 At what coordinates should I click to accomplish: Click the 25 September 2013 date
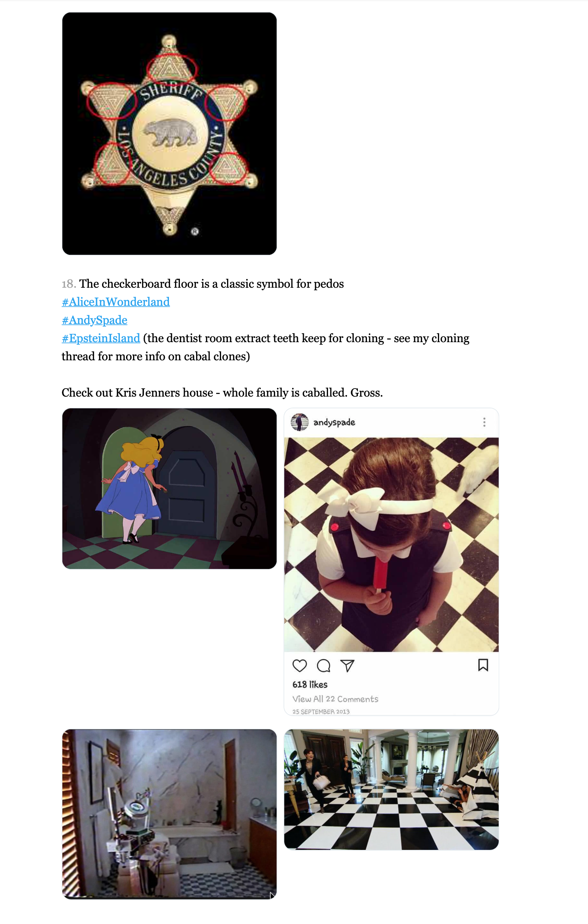(x=321, y=712)
